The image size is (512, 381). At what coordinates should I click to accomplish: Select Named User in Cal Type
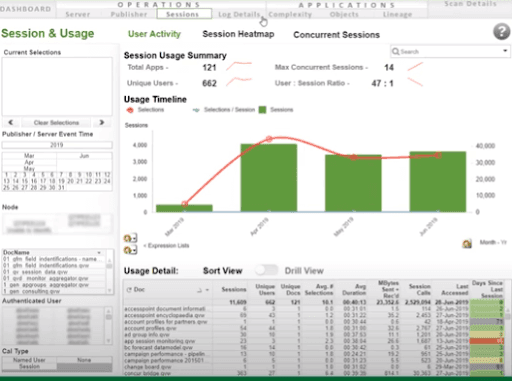coord(29,360)
